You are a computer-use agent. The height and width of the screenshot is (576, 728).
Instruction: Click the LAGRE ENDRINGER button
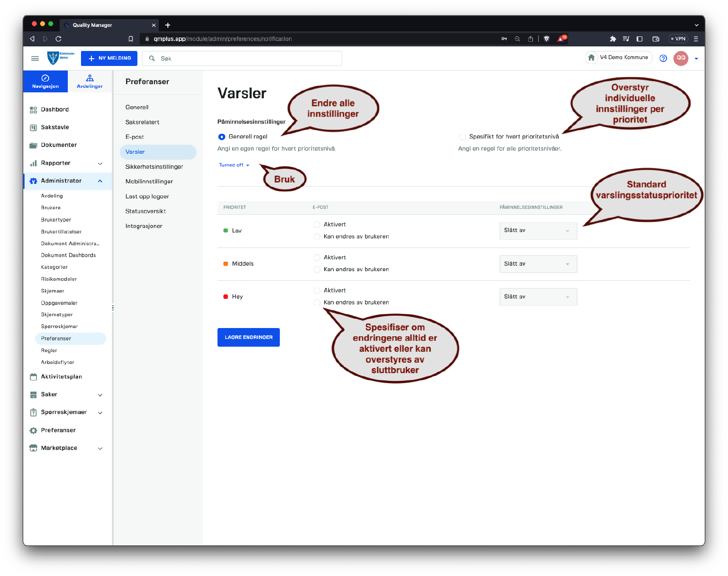pyautogui.click(x=248, y=337)
